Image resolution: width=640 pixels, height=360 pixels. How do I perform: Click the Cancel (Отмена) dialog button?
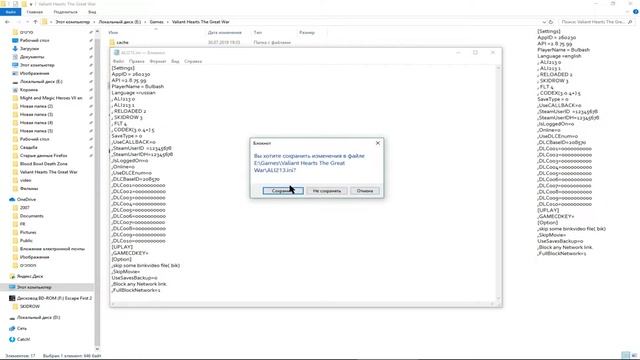click(364, 191)
